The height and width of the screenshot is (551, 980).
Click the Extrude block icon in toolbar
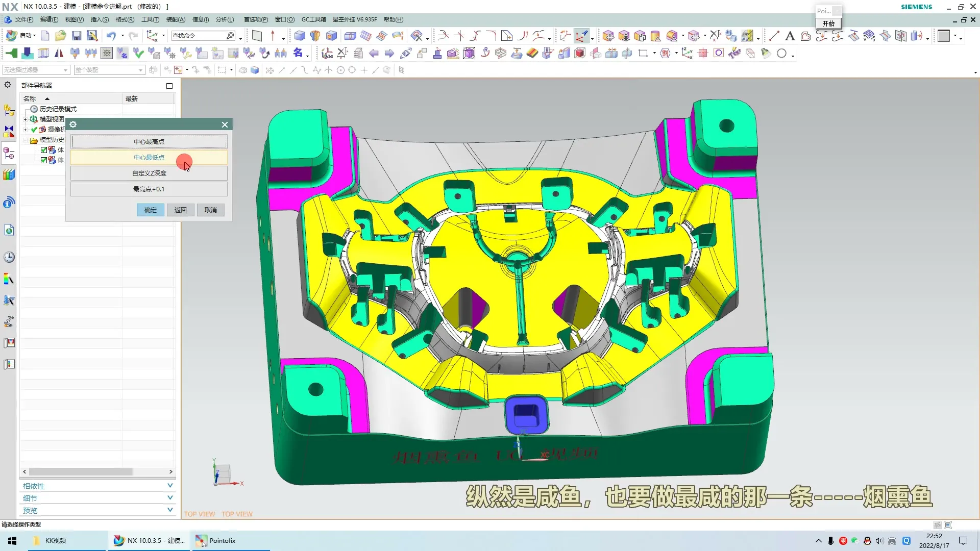point(300,36)
